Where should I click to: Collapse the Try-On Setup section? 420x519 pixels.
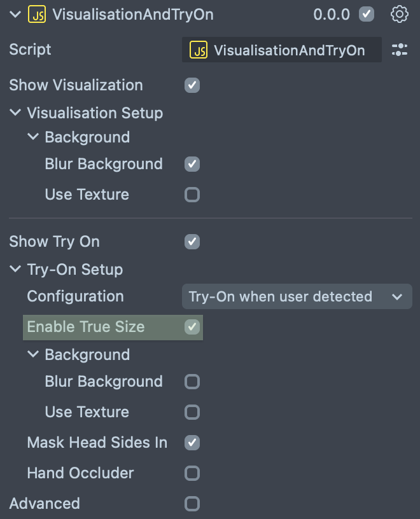point(15,270)
